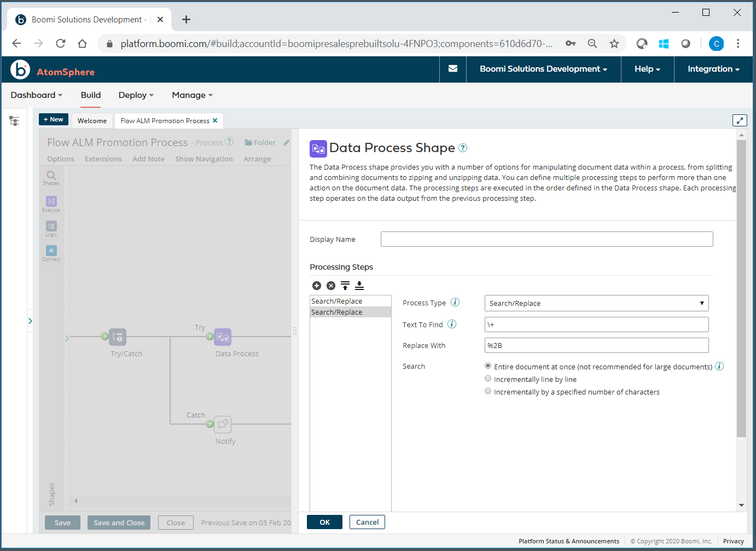Image resolution: width=756 pixels, height=551 pixels.
Task: Click the Data Process shape on the canvas
Action: click(x=223, y=337)
